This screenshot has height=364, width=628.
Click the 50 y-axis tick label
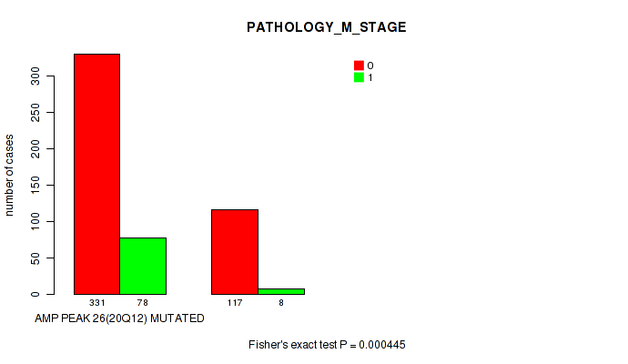click(x=35, y=258)
